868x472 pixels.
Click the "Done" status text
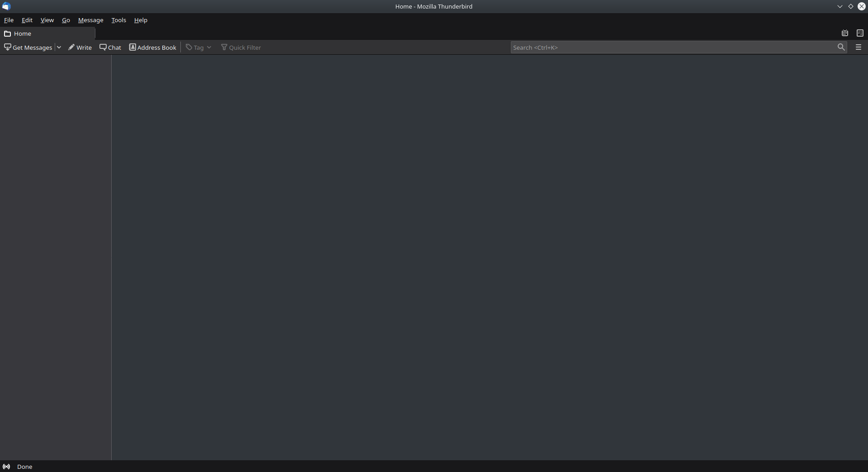[25, 467]
